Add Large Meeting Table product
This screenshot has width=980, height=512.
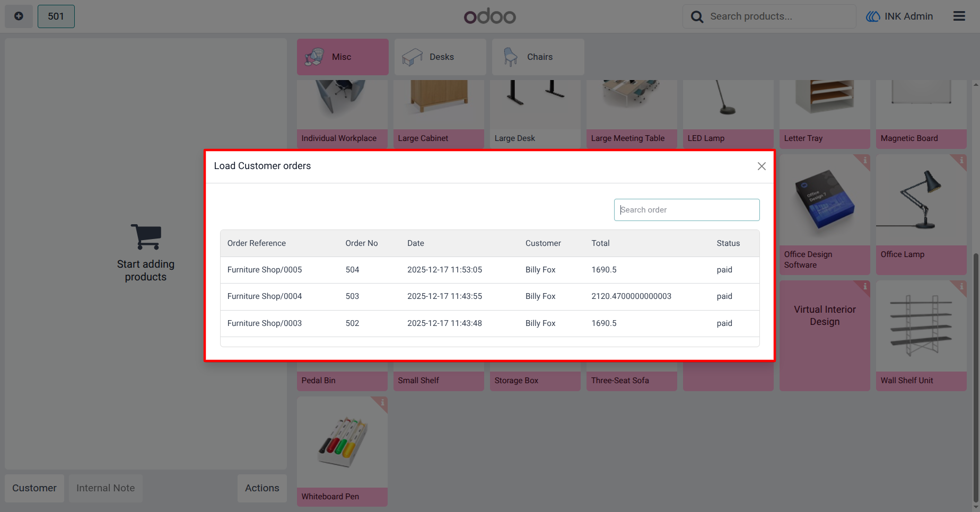[632, 114]
